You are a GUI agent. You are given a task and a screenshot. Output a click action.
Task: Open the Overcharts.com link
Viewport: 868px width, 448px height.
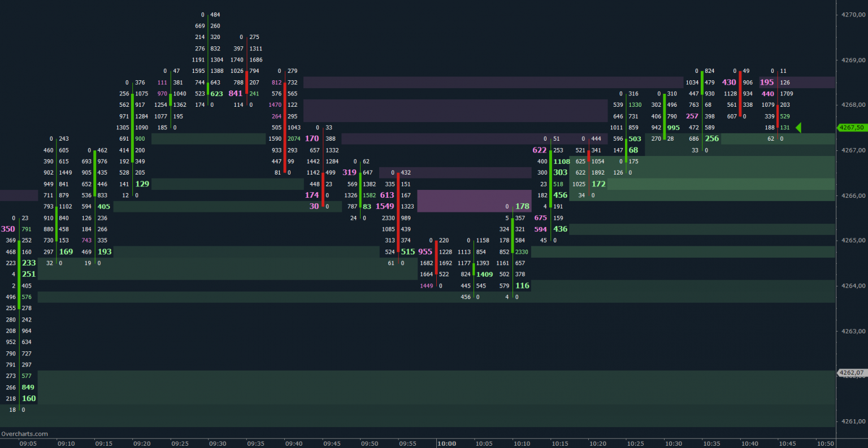(24, 433)
